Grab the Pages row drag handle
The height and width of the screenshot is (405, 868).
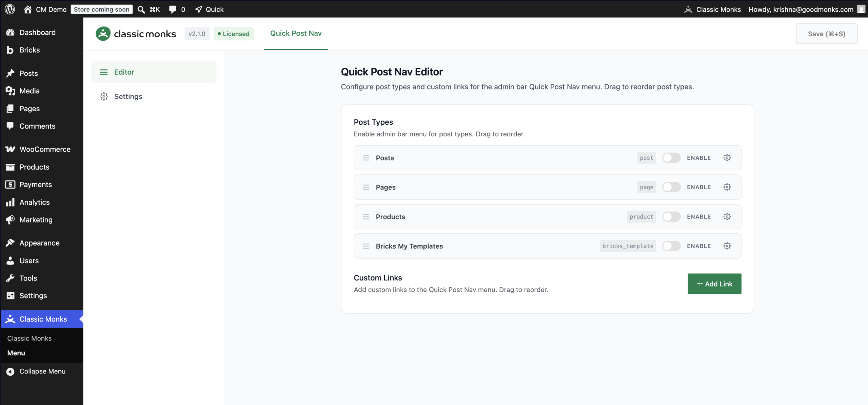366,187
